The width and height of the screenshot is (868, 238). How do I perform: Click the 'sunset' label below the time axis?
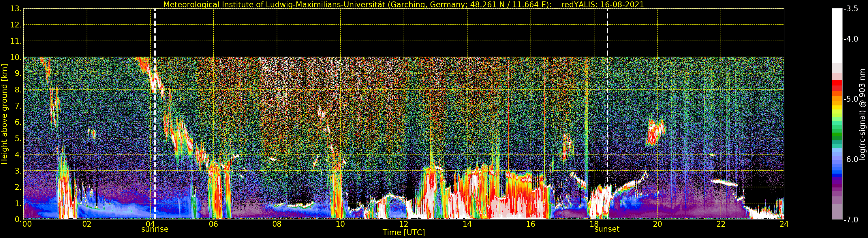607,229
